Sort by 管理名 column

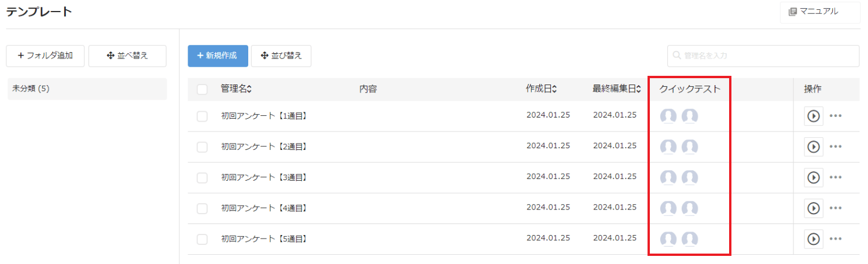point(236,89)
